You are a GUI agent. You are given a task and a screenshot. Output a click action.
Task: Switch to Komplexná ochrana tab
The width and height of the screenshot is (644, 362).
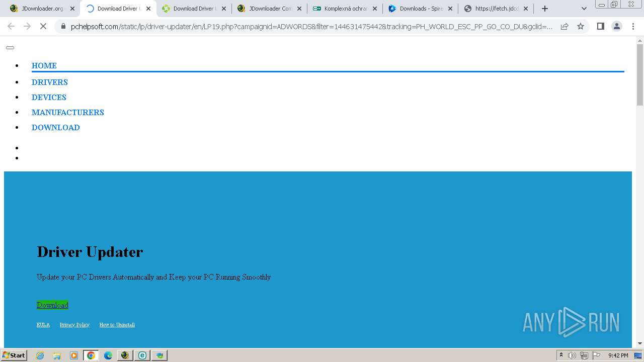(346, 9)
